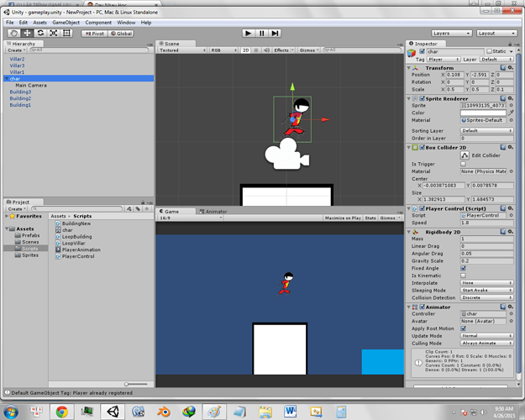The image size is (525, 420).
Task: Open the Sleeping Mode dropdown
Action: click(486, 290)
